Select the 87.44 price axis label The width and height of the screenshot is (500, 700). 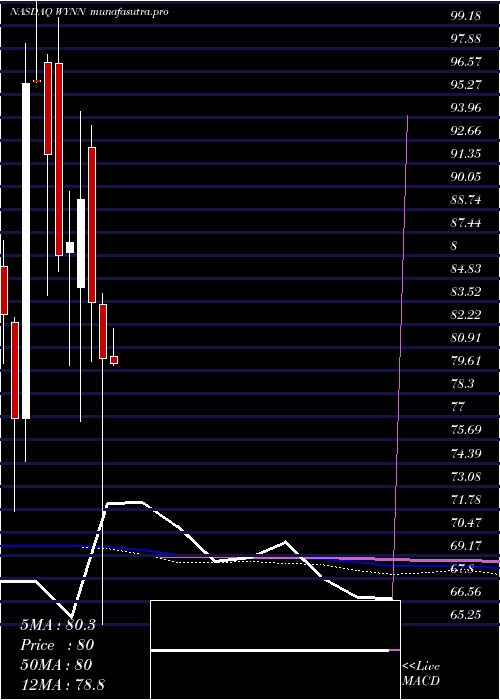465,223
